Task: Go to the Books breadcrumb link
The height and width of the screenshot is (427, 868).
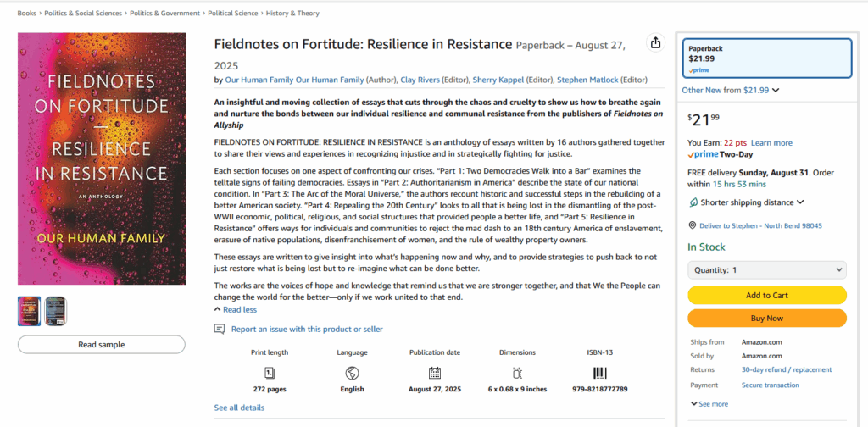Action: pos(27,14)
